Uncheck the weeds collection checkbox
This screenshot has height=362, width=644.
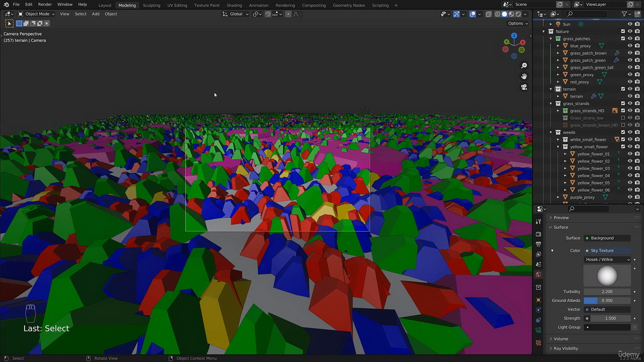[623, 132]
